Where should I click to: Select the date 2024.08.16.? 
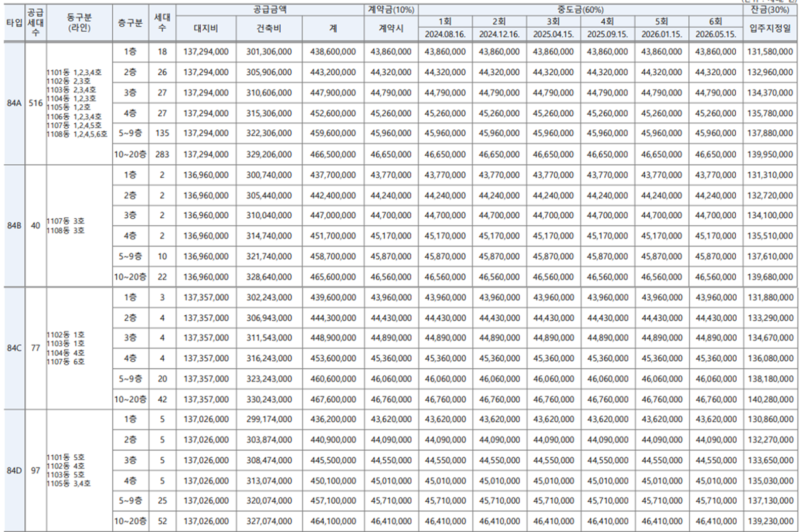(x=445, y=34)
